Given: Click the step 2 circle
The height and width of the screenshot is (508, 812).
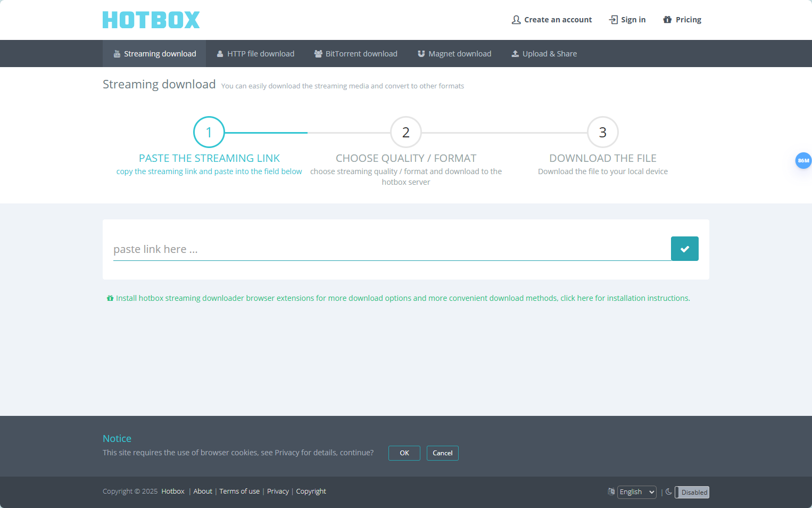Looking at the screenshot, I should pos(406,132).
